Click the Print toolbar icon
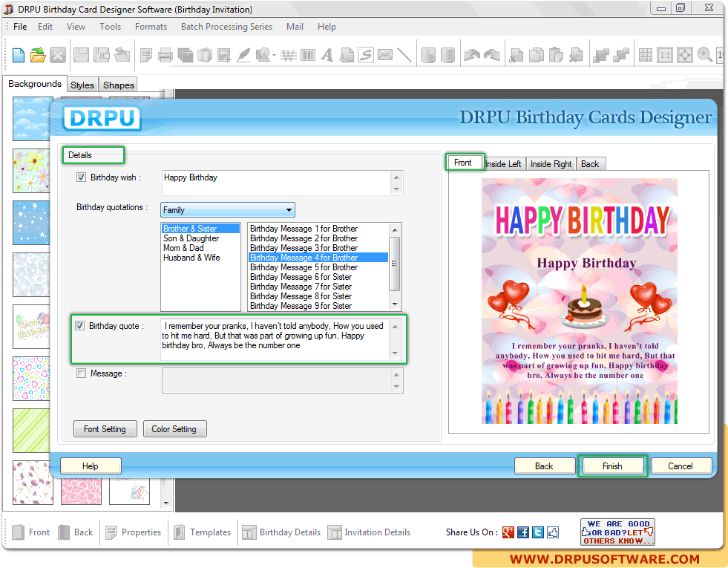This screenshot has width=728, height=568. [165, 55]
